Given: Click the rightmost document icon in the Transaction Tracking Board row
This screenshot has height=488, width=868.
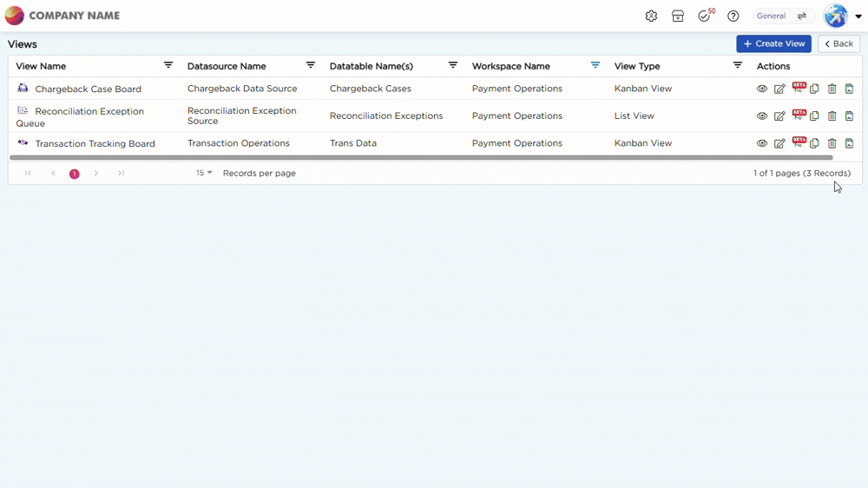Looking at the screenshot, I should click(849, 143).
